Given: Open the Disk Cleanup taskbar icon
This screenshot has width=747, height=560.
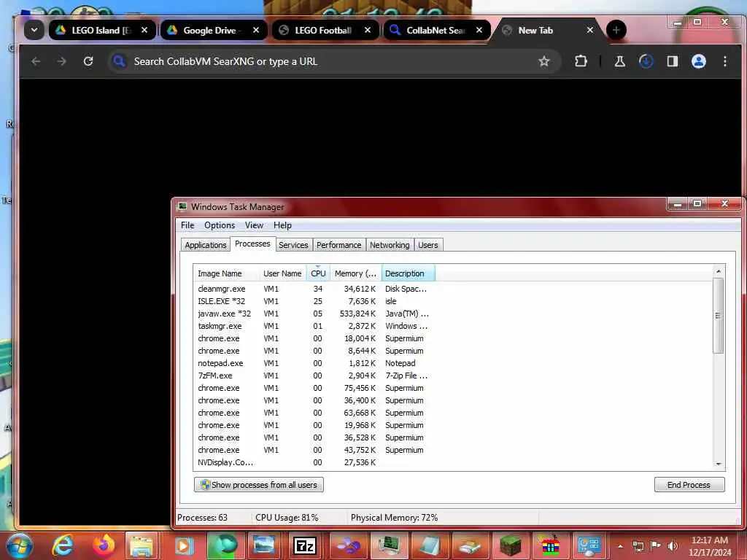Looking at the screenshot, I should pos(469,545).
